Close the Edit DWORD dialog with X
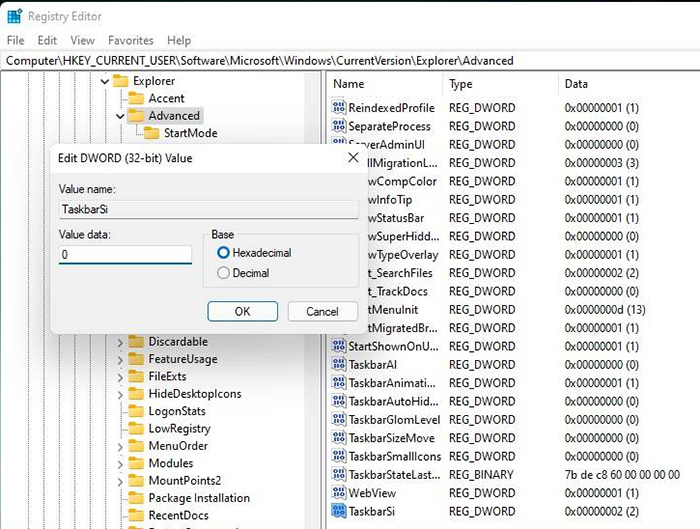The image size is (700, 529). (x=353, y=158)
